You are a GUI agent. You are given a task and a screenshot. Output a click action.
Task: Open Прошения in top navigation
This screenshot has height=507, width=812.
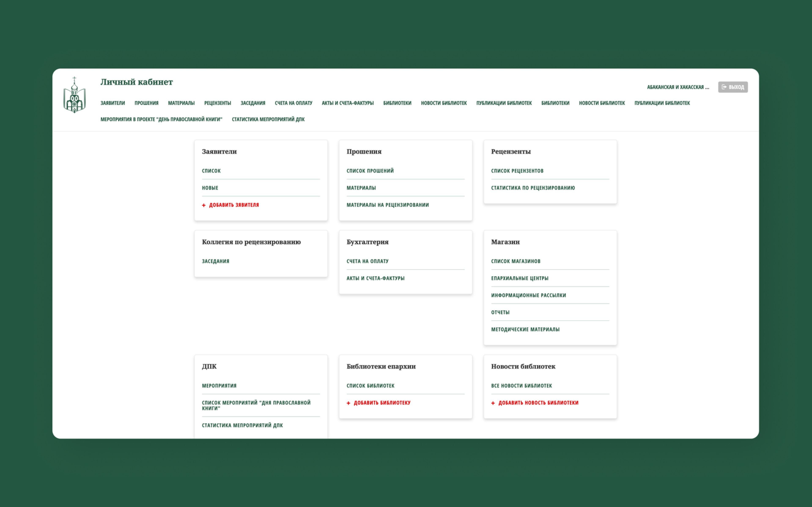146,103
